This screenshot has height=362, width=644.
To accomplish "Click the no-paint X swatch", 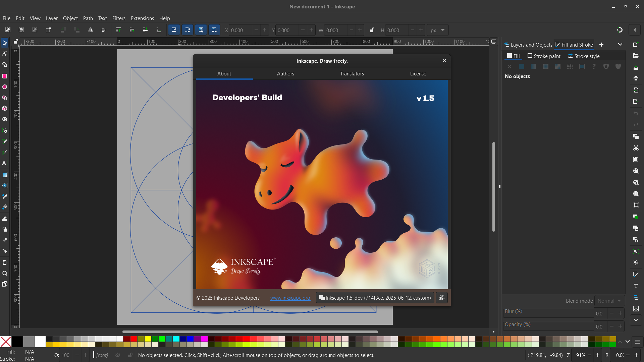I will [x=6, y=342].
